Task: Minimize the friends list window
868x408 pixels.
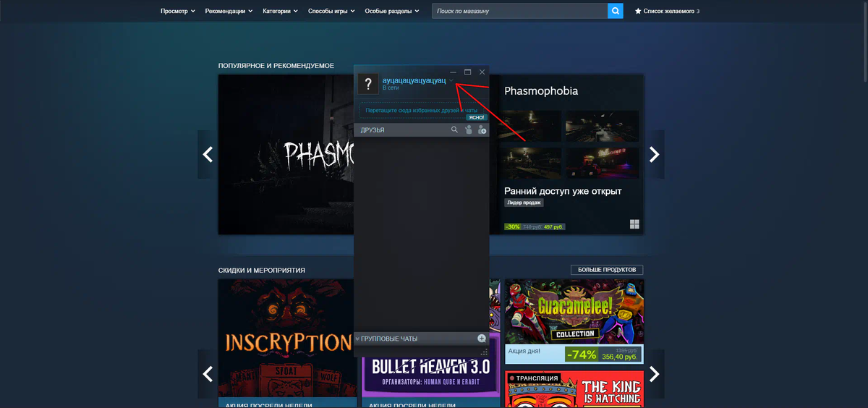Action: 453,72
